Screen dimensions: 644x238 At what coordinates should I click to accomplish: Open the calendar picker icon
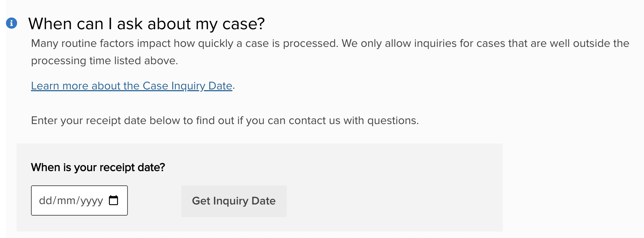click(x=113, y=200)
